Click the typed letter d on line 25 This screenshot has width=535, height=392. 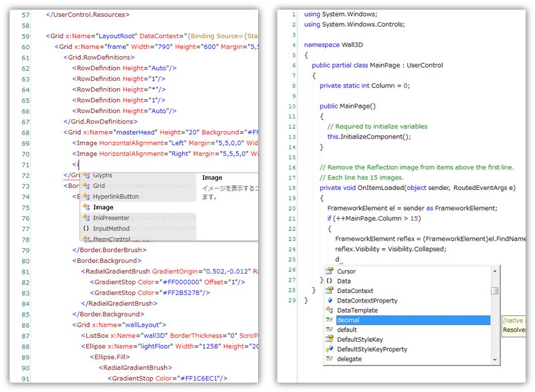tap(337, 260)
